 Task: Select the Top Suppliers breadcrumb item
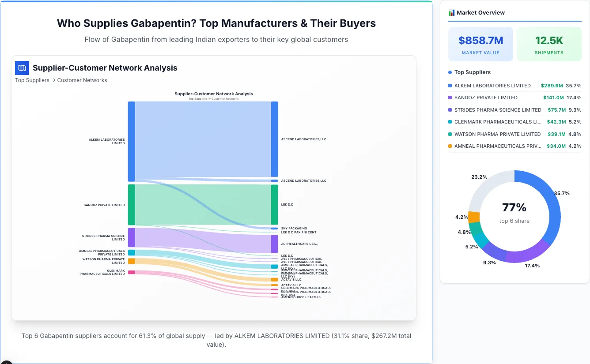click(32, 80)
